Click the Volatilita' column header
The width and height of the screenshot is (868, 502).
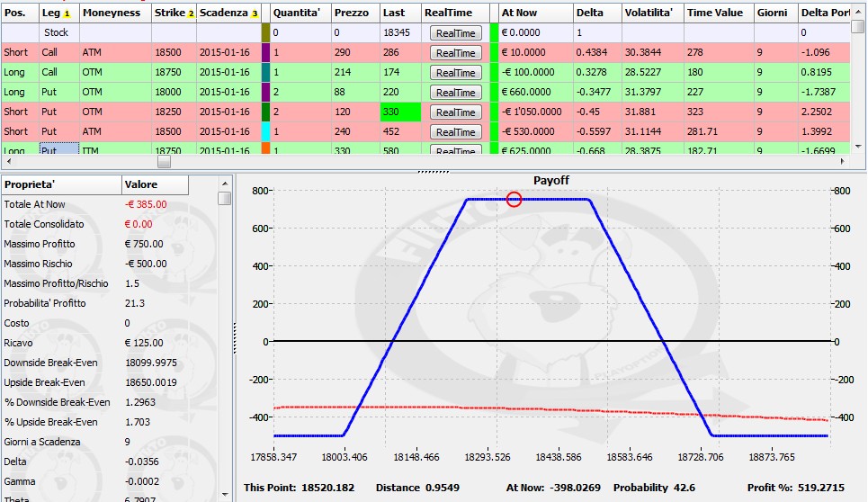click(x=652, y=13)
